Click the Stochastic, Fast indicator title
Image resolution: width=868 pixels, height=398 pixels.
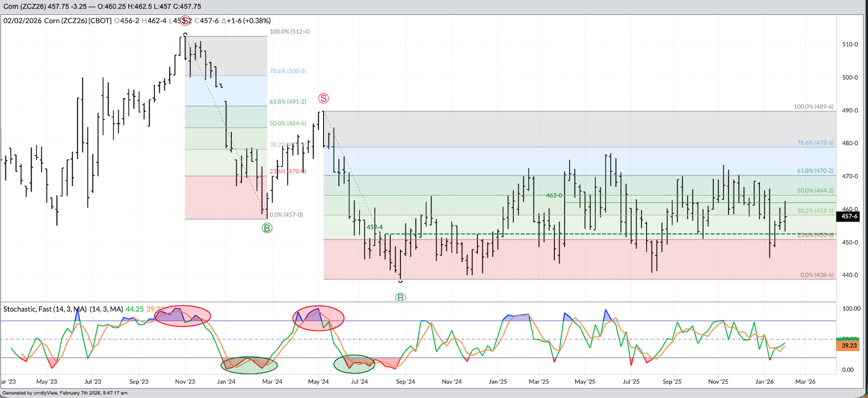(x=63, y=309)
